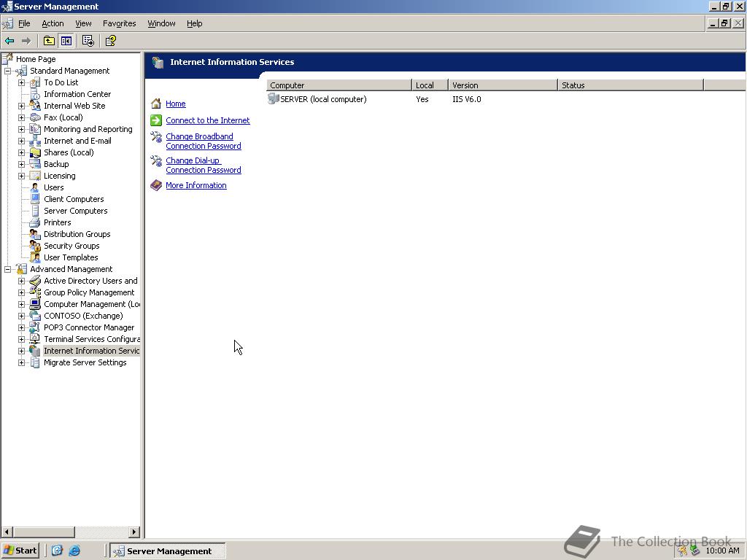
Task: Click the Connect to the Internet link
Action: tap(208, 120)
